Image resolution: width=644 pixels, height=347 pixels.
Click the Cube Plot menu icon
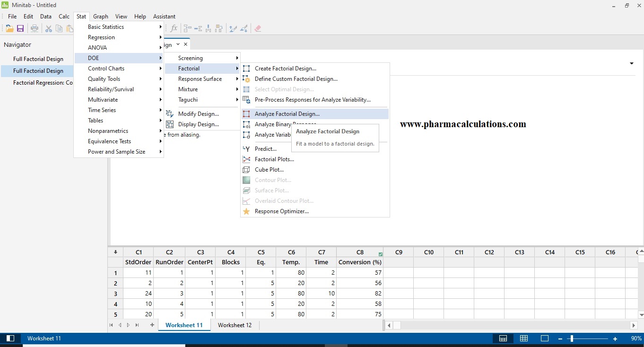[x=246, y=169]
